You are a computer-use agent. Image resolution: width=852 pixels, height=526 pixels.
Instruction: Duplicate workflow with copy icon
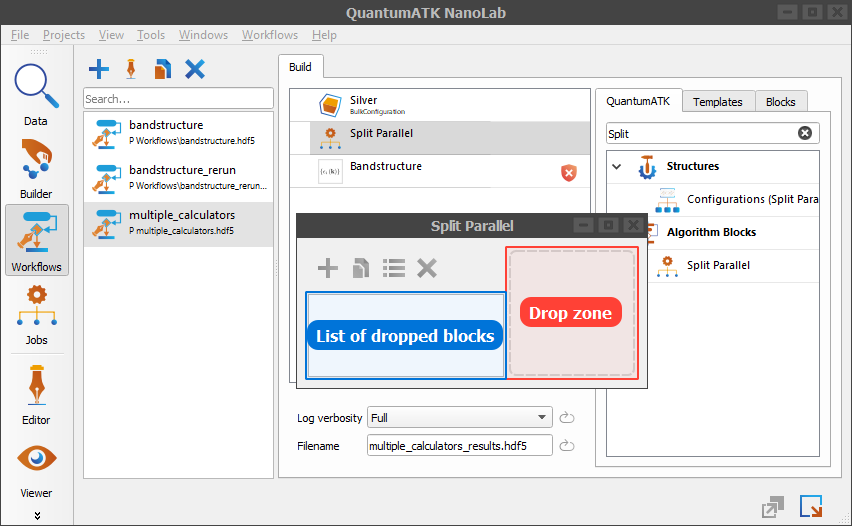click(162, 69)
